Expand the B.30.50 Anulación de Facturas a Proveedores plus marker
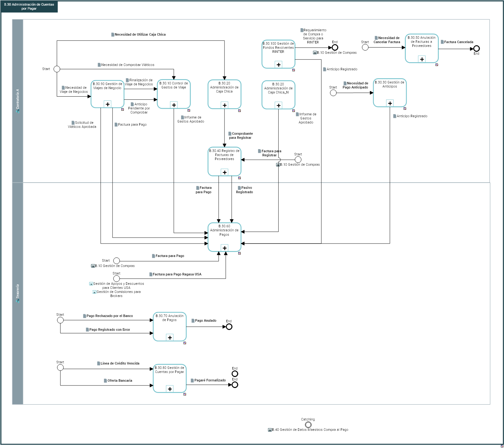The width and height of the screenshot is (504, 448). click(422, 59)
